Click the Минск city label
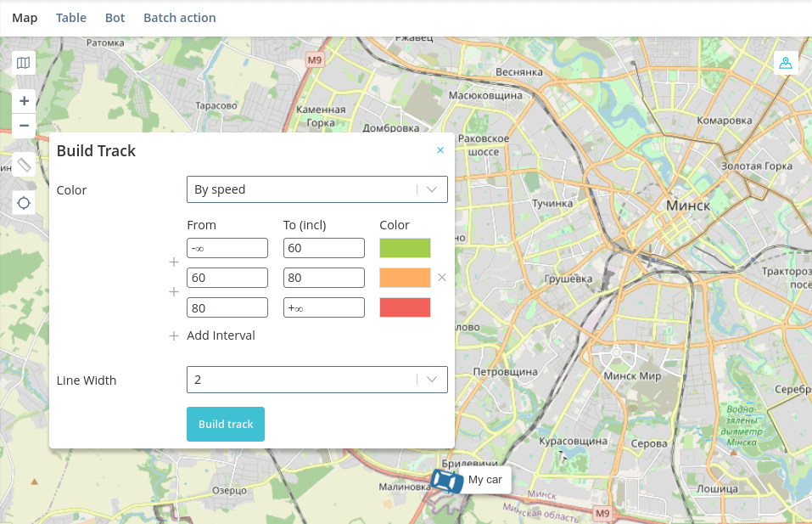 click(688, 206)
